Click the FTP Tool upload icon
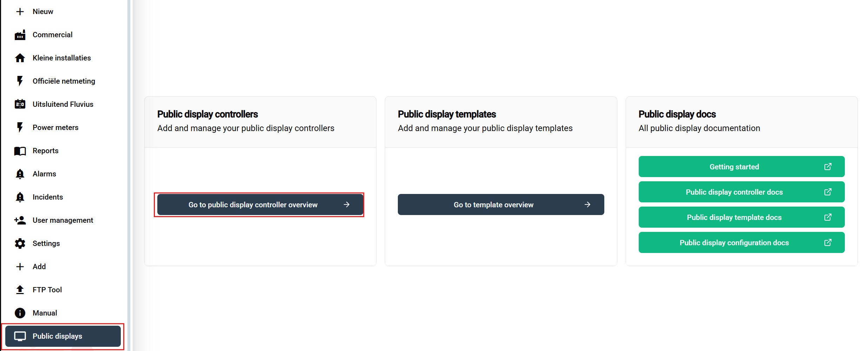This screenshot has height=351, width=868. click(20, 290)
